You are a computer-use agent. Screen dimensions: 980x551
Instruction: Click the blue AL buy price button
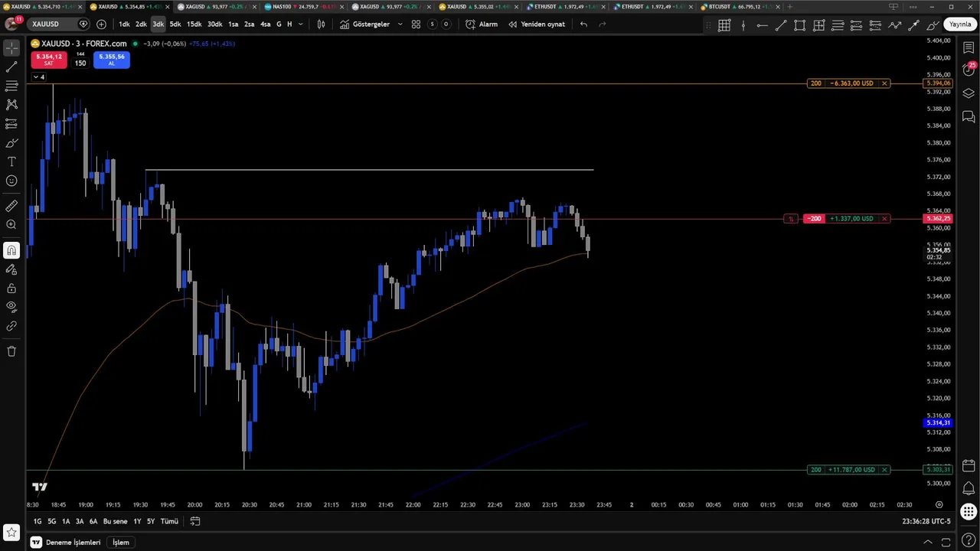111,60
